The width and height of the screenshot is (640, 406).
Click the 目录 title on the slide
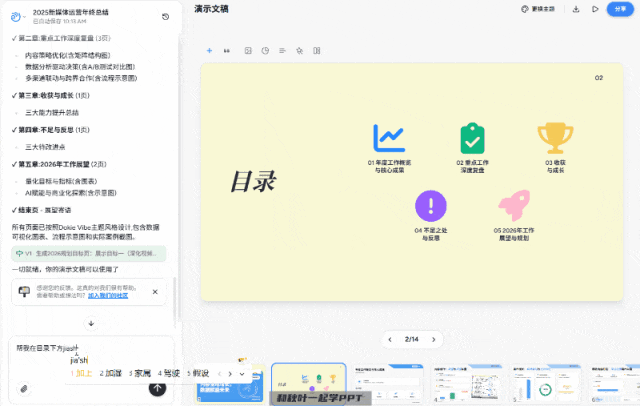253,181
